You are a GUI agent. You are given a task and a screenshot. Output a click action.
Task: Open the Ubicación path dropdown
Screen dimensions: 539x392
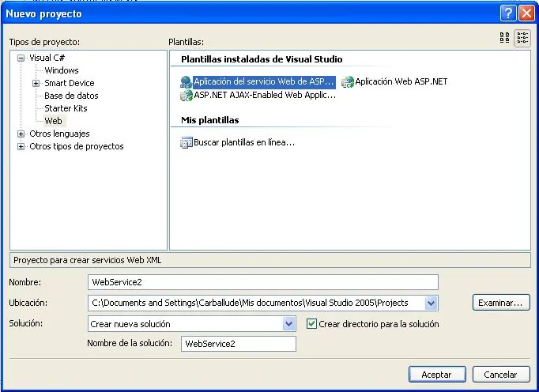pyautogui.click(x=431, y=303)
